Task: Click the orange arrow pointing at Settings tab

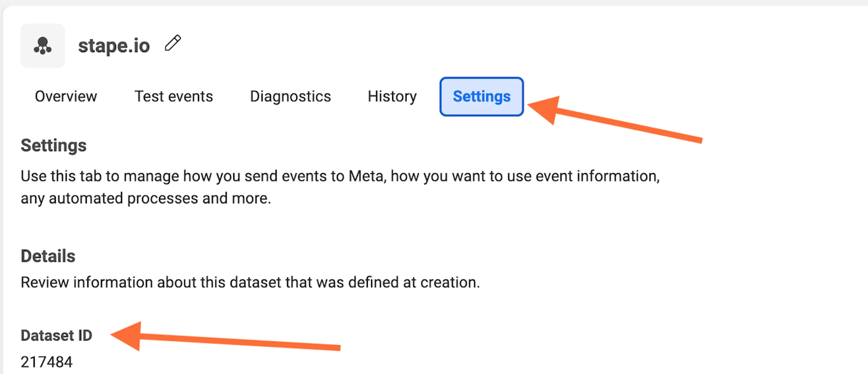Action: coord(613,121)
